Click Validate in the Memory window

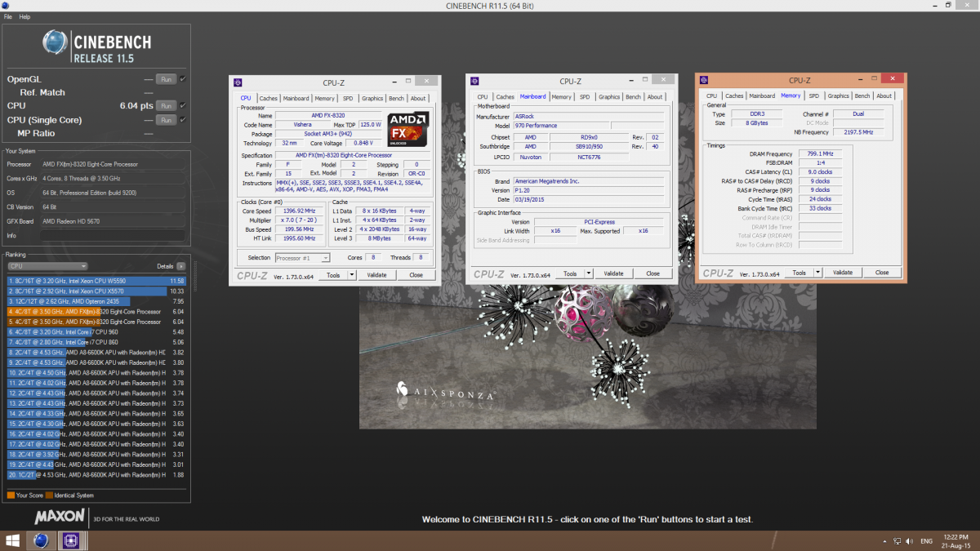(843, 273)
